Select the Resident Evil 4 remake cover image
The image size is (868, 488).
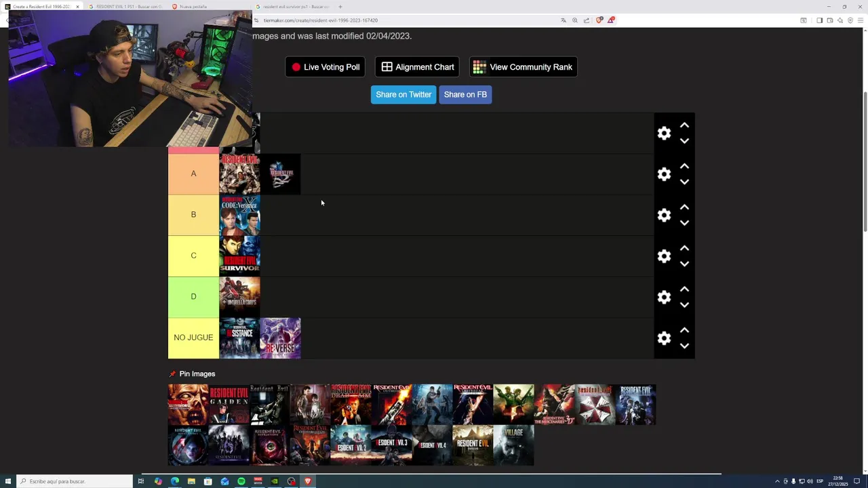(x=433, y=445)
